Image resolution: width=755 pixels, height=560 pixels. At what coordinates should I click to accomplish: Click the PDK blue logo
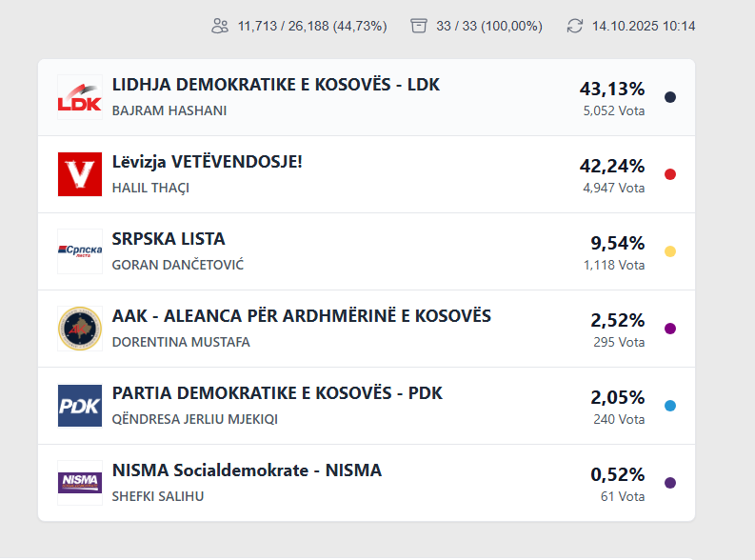[x=79, y=406]
